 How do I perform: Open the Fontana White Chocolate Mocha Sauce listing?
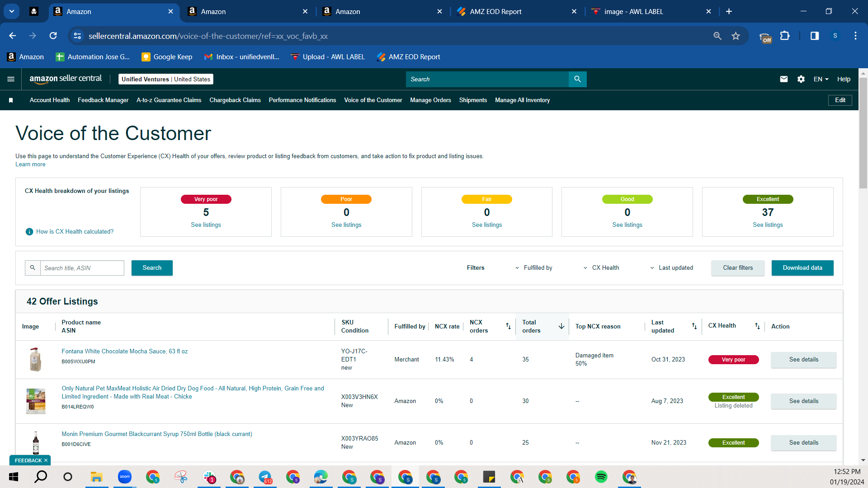coord(125,352)
